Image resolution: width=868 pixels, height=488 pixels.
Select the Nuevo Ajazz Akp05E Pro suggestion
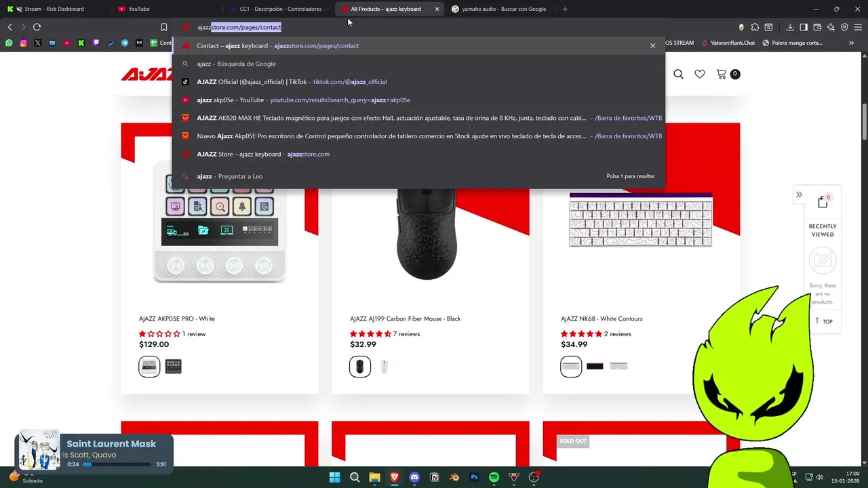(418, 136)
